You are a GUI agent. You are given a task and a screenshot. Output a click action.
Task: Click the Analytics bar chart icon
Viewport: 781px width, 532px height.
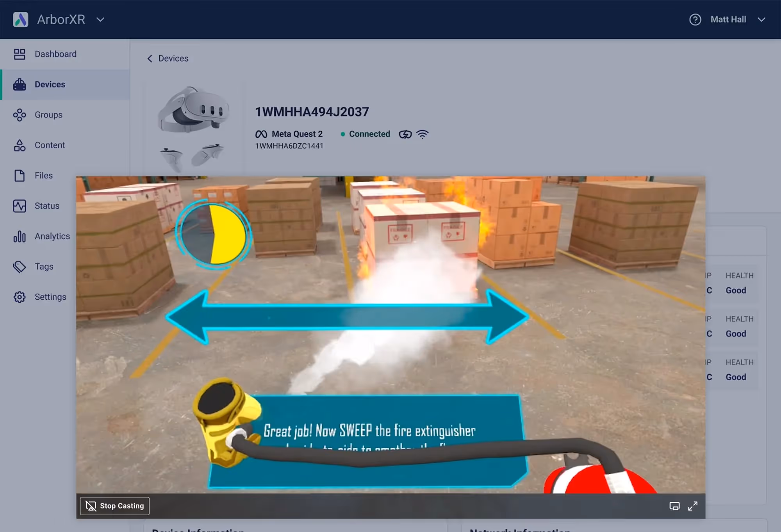[x=20, y=236]
